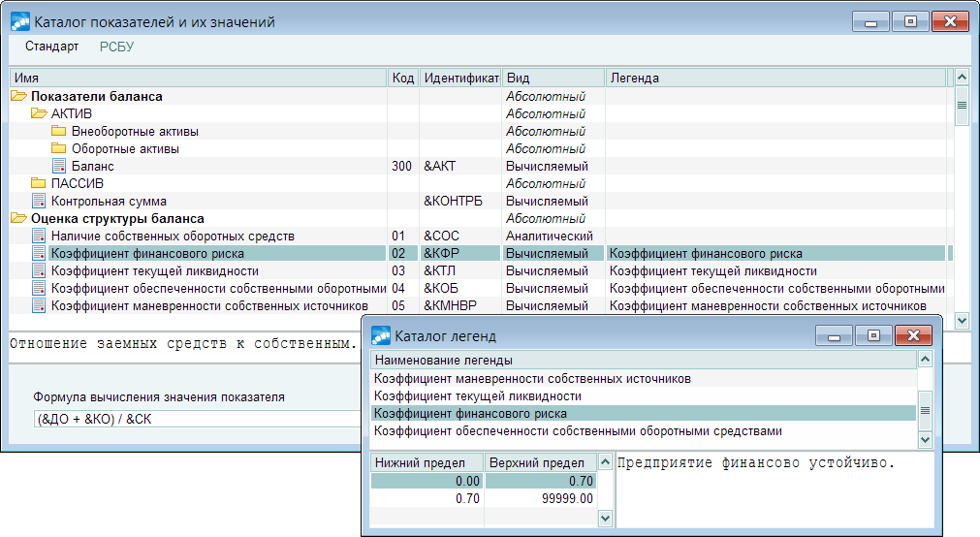Click code cell 300 of Баланс
The width and height of the screenshot is (980, 537).
click(x=403, y=167)
